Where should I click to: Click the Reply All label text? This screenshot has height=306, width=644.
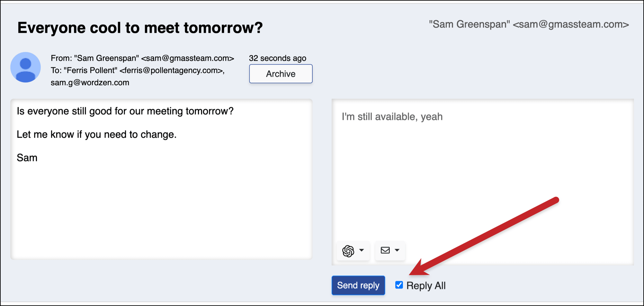click(426, 286)
